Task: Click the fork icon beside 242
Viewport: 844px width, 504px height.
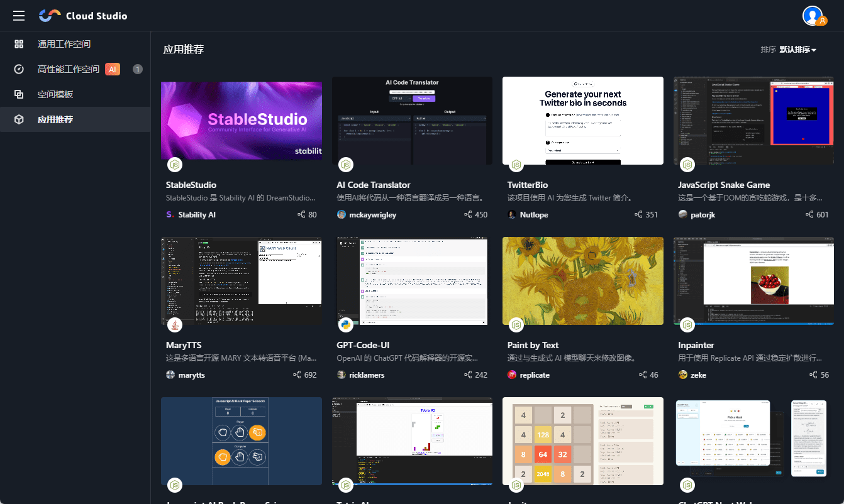Action: click(x=468, y=375)
